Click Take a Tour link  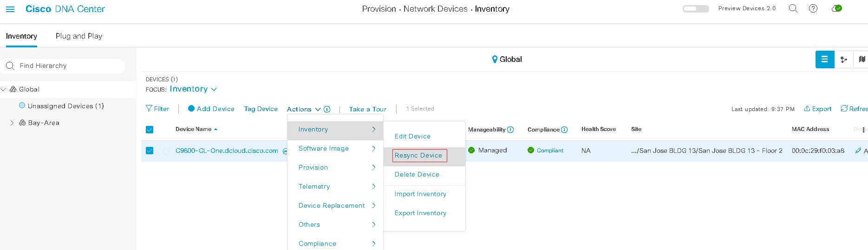[x=368, y=109]
